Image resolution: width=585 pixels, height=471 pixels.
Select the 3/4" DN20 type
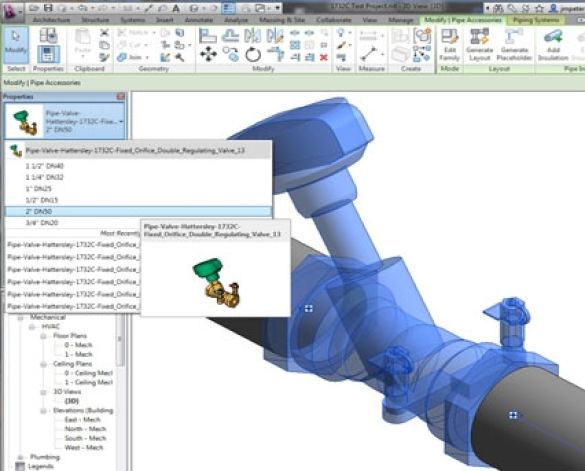coord(42,223)
